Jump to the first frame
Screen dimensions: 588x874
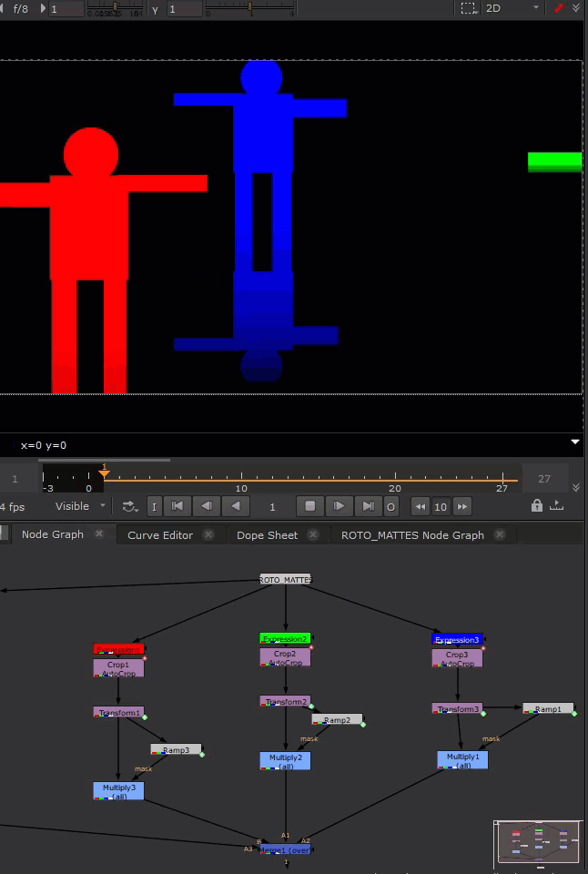coord(177,506)
